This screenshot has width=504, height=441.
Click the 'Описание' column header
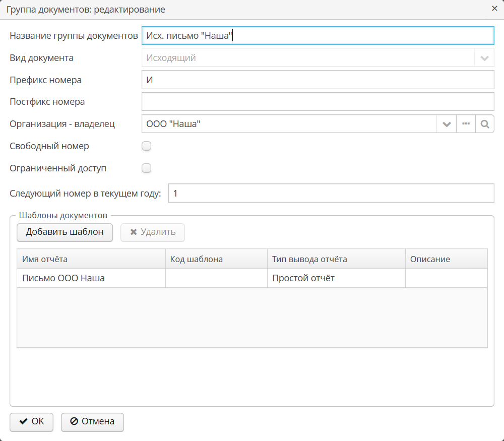446,259
